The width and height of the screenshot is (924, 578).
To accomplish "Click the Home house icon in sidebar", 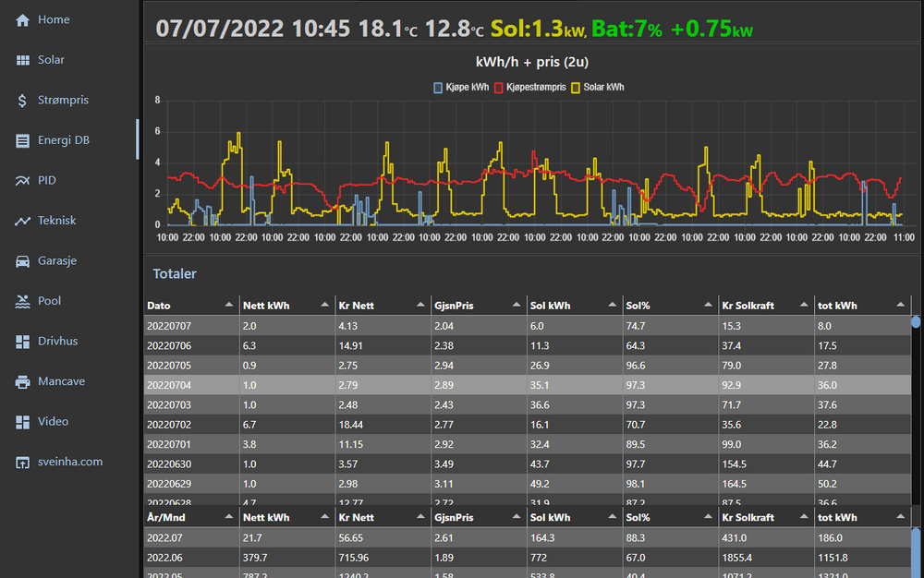I will 23,20.
